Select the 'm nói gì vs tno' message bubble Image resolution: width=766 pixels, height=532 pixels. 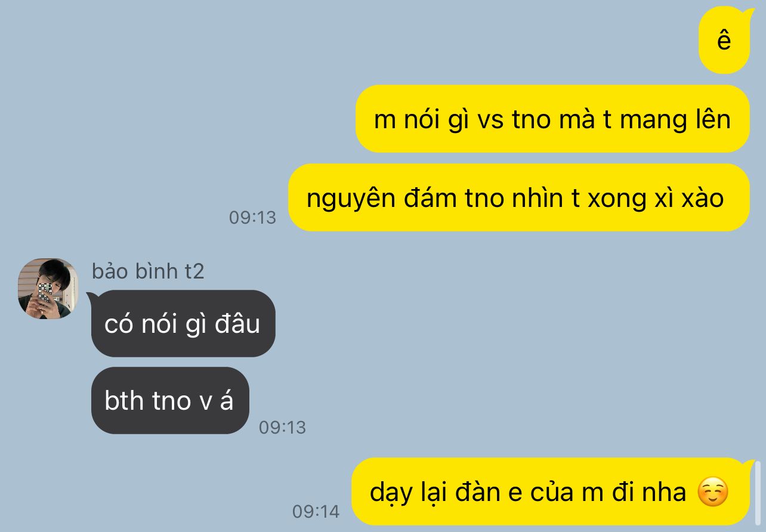point(552,119)
